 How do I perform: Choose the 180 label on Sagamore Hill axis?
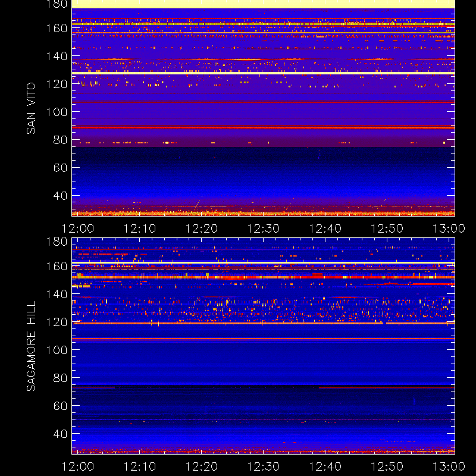(57, 242)
